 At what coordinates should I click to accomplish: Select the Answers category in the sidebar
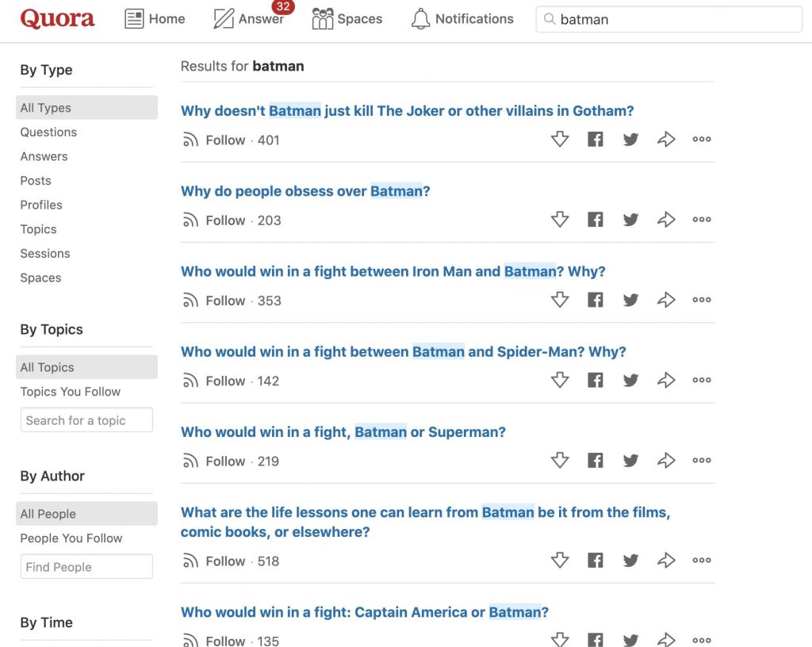pyautogui.click(x=44, y=156)
